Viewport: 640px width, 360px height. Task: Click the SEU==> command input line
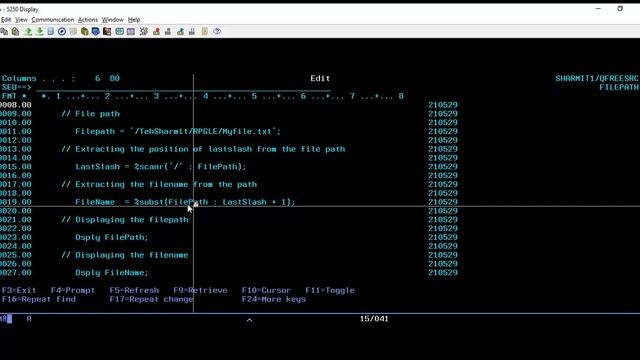(183, 87)
